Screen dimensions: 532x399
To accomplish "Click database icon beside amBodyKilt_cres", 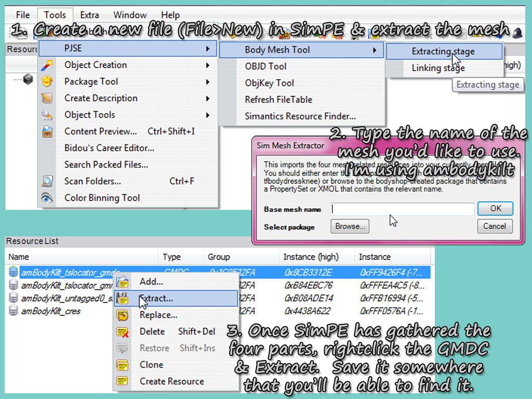I will 13,311.
